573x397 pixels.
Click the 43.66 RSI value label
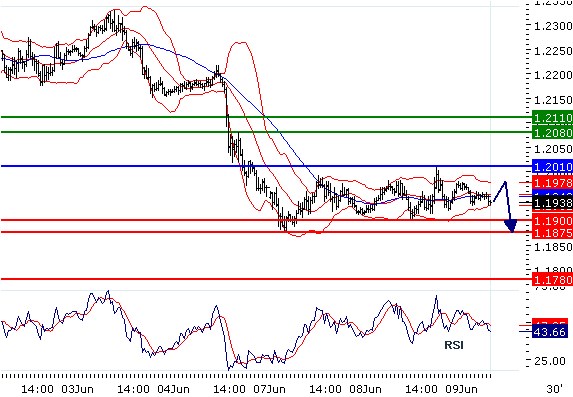[550, 332]
